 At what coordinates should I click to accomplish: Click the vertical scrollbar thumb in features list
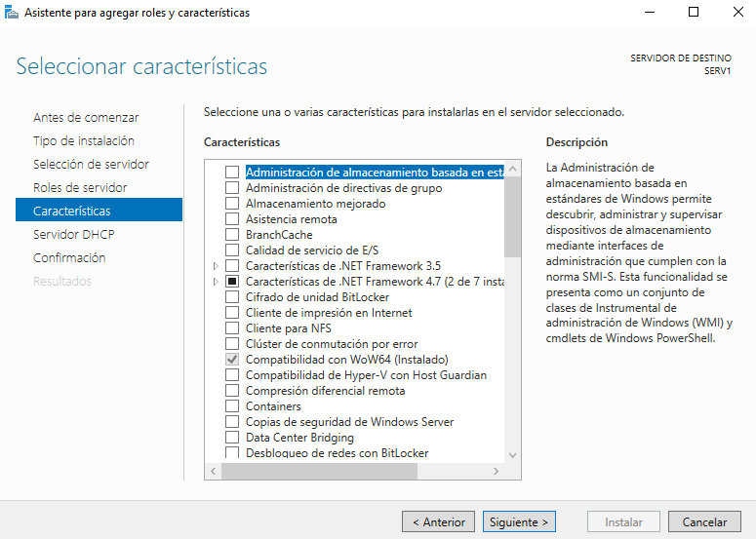512,216
